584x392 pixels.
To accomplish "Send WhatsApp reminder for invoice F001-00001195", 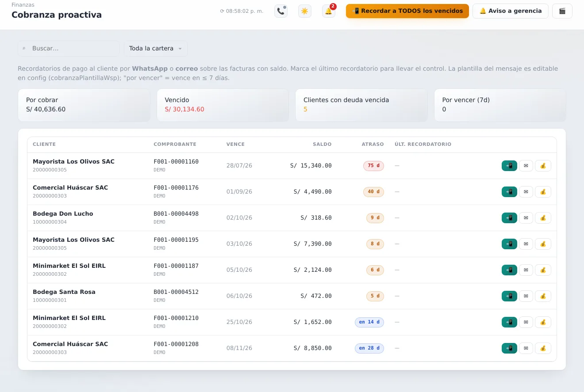I will point(509,244).
